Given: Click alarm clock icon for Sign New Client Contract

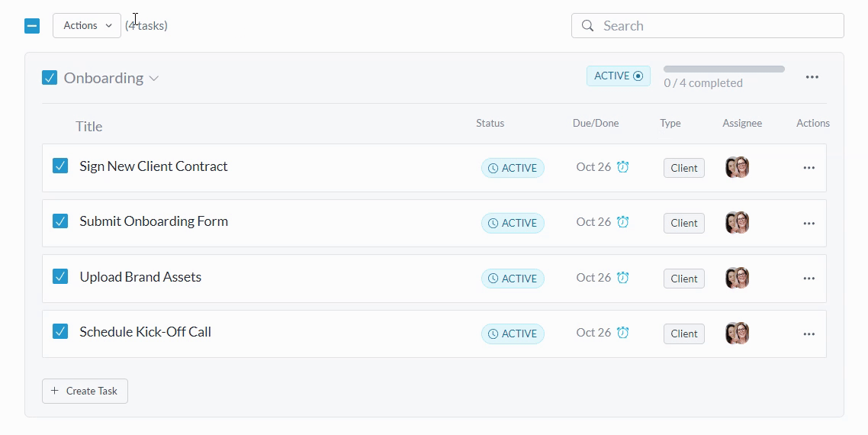Looking at the screenshot, I should pyautogui.click(x=622, y=167).
